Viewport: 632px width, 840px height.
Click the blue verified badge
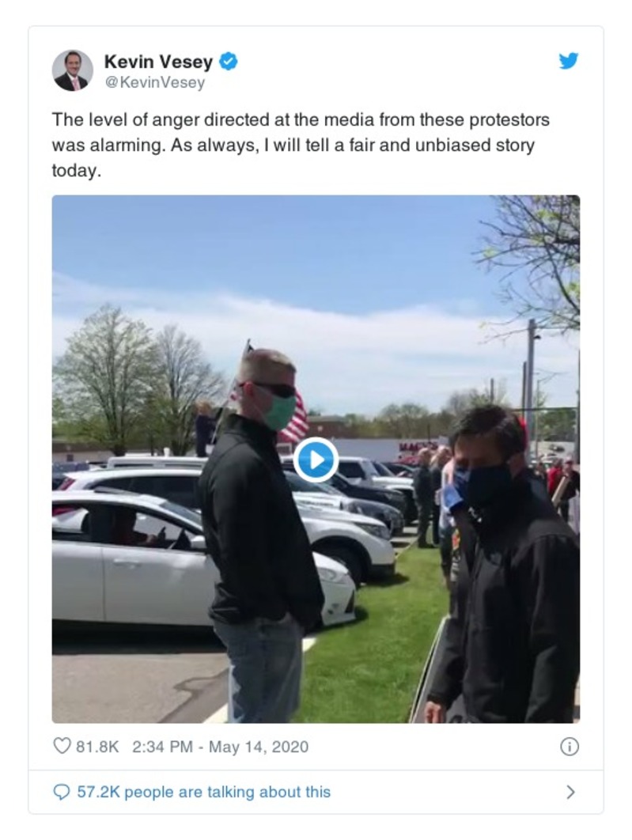coord(229,62)
